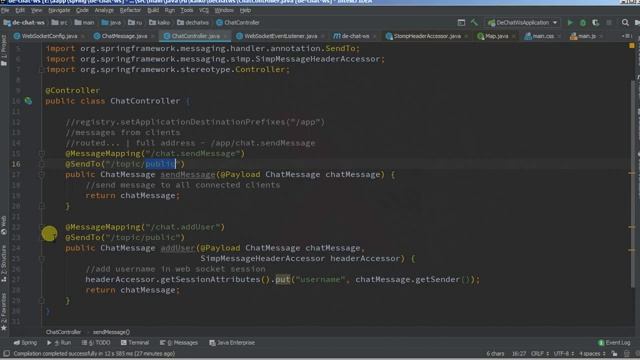Image resolution: width=640 pixels, height=360 pixels.
Task: Open the File menu
Action: [5, 10]
